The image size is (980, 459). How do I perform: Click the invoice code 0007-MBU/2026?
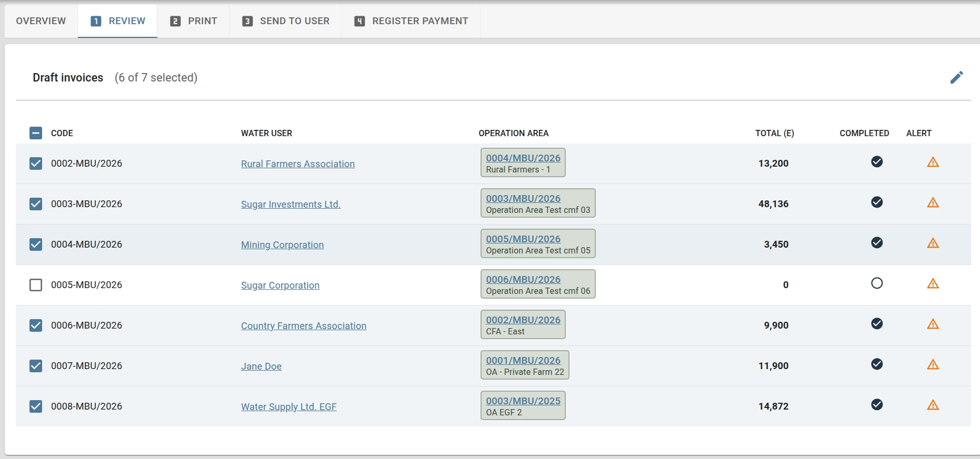point(86,366)
